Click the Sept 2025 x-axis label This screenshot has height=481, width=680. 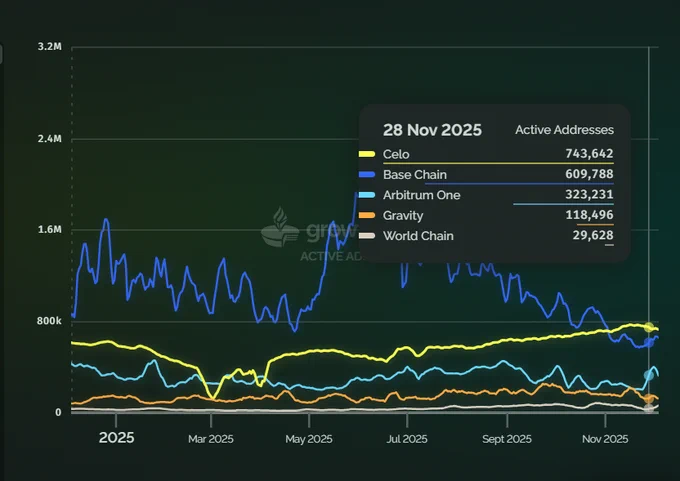507,439
